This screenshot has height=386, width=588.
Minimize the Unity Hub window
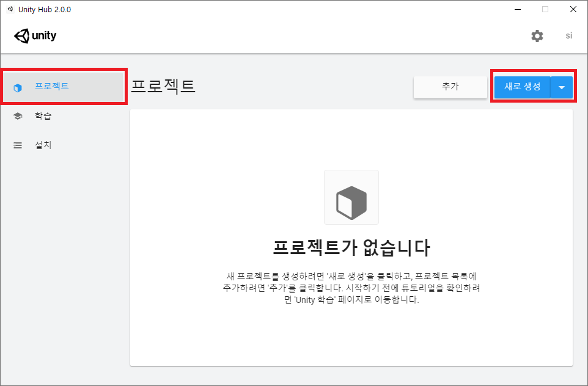pos(518,9)
